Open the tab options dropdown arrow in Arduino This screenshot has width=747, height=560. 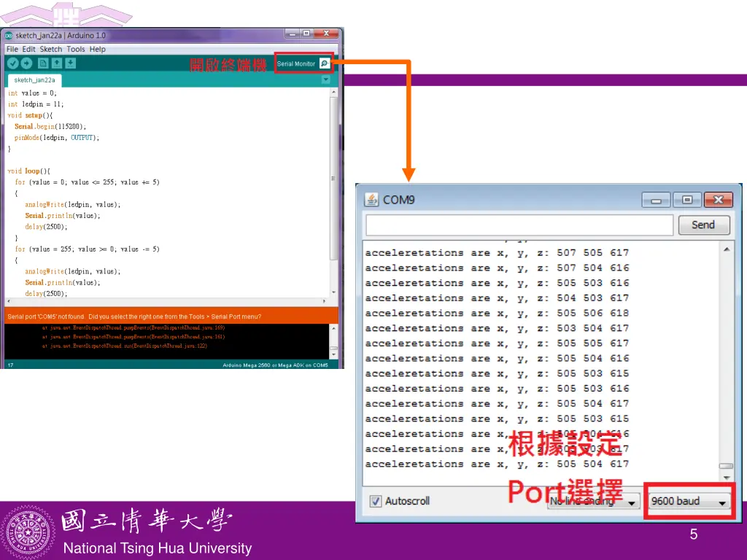326,79
